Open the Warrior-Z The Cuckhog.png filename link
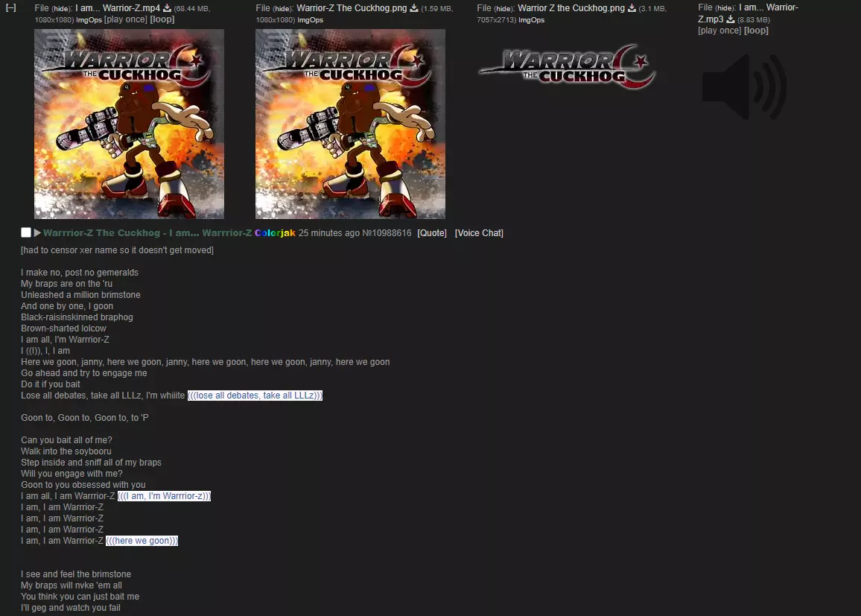 tap(352, 8)
